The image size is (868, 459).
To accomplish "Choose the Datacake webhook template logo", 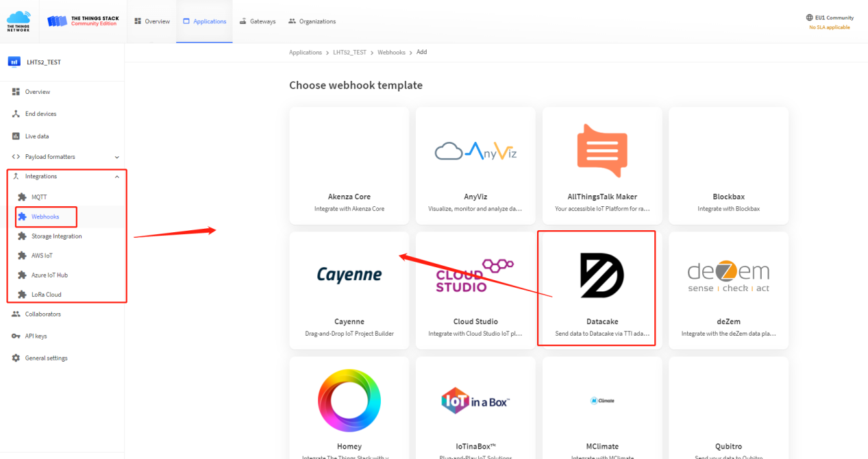I will [602, 275].
